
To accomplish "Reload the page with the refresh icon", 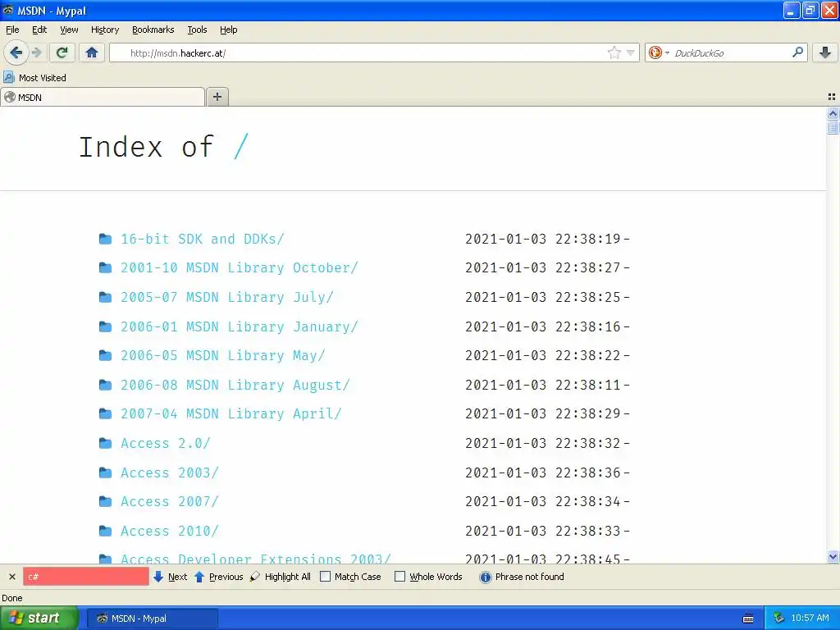I will click(x=62, y=52).
